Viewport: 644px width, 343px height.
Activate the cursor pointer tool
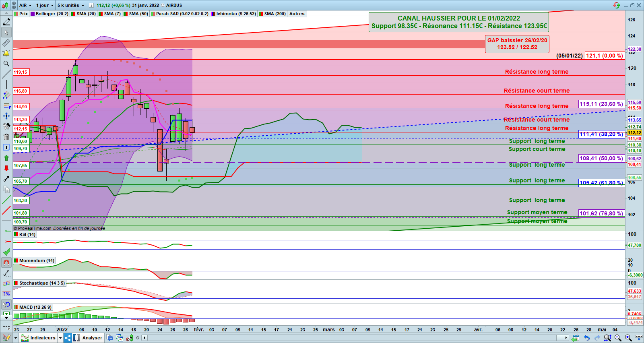coord(6,32)
